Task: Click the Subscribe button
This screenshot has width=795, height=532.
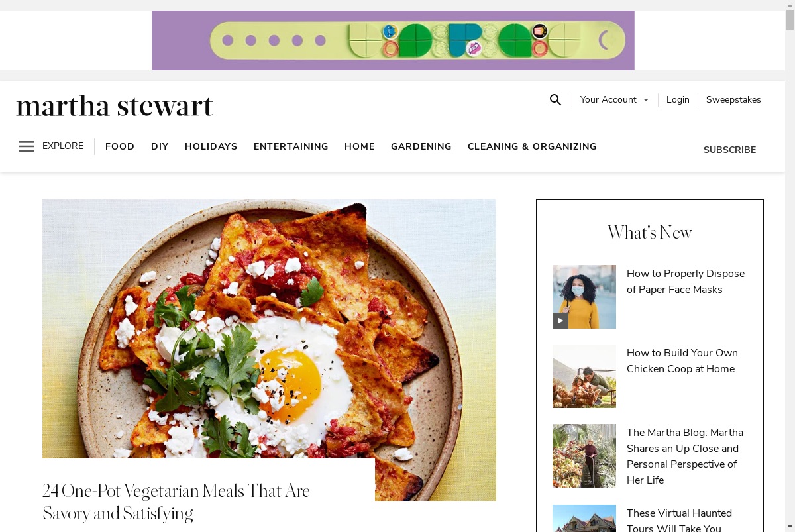Action: tap(729, 150)
